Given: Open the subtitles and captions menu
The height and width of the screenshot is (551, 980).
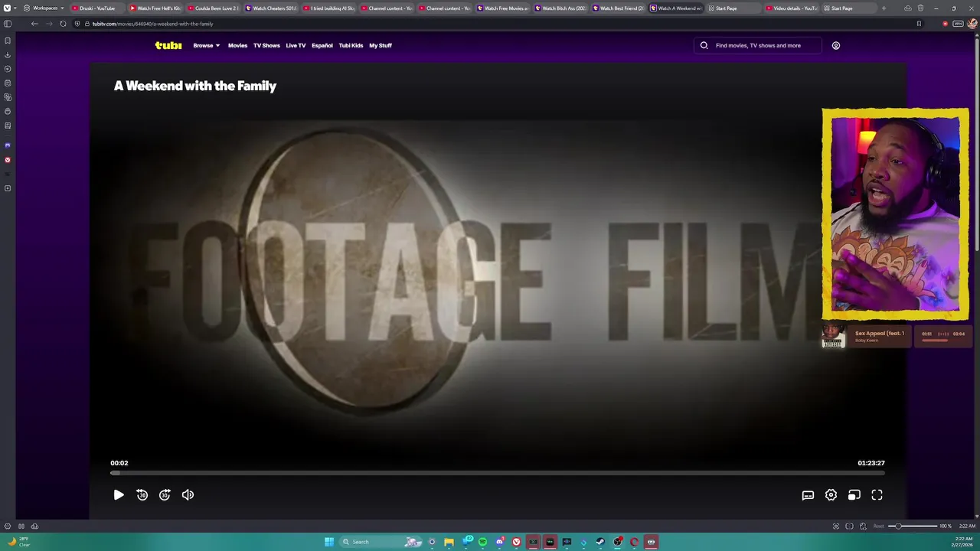Looking at the screenshot, I should pos(808,495).
